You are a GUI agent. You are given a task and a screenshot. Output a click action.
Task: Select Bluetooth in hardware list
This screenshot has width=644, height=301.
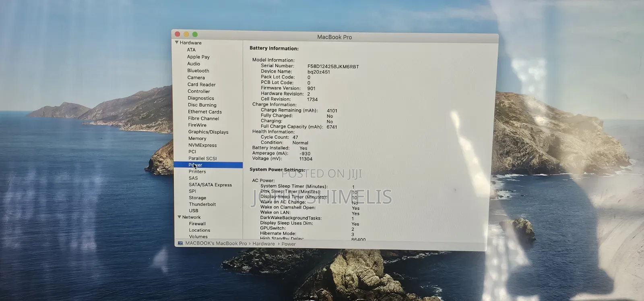pos(198,71)
